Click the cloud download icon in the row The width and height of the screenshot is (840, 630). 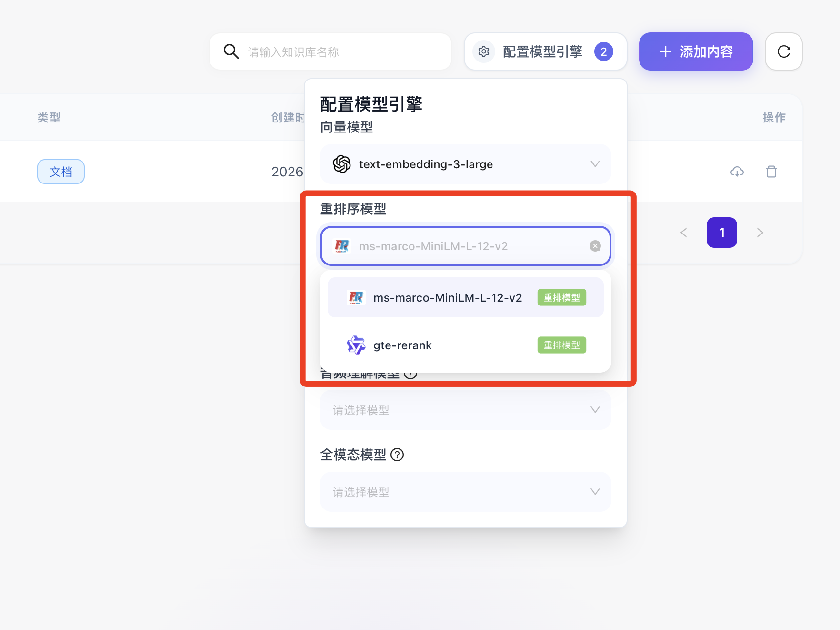tap(737, 172)
